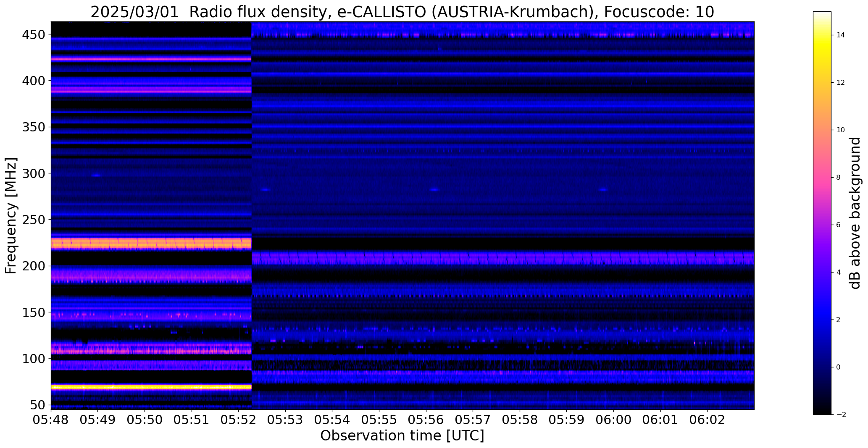Click the 250 MHz frequency tick label
Screen dimensions: 868x448
coord(33,220)
